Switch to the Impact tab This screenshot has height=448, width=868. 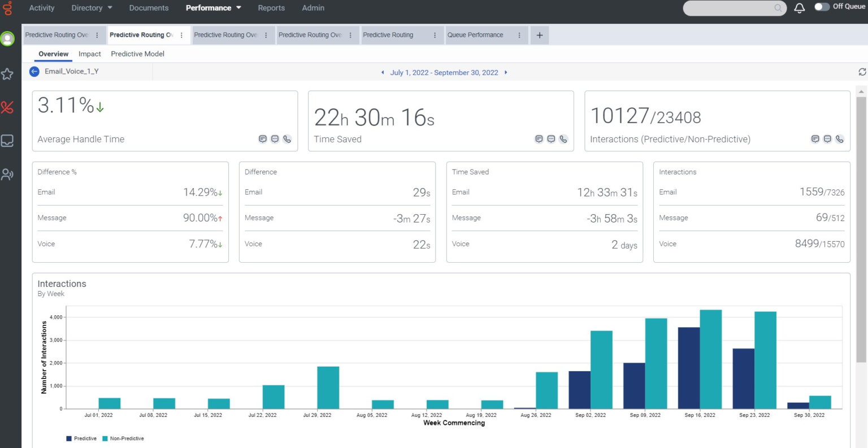[89, 54]
